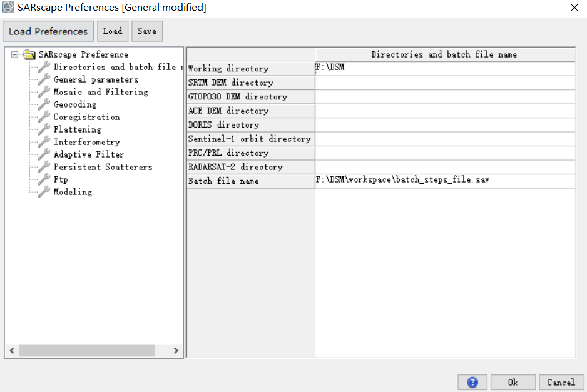Viewport: 587px width, 392px height.
Task: Click the SRTM DEM directory row label
Action: 251,83
